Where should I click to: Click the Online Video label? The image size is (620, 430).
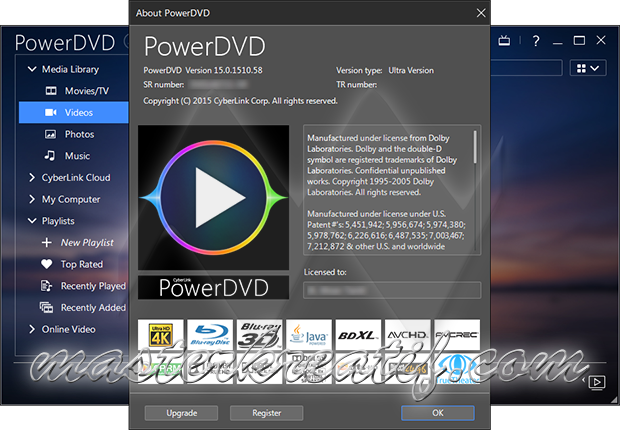pos(68,329)
